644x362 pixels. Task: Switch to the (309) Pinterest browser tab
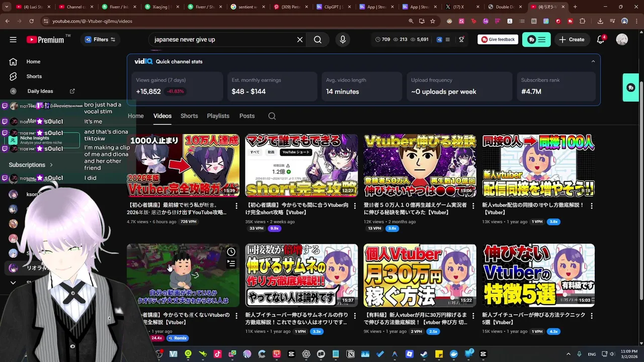[x=292, y=7]
